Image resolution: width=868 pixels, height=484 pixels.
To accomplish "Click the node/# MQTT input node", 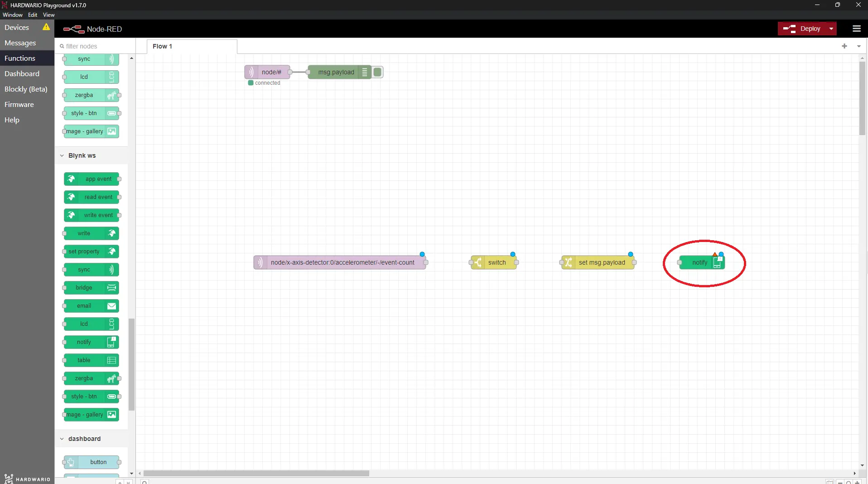I will [267, 72].
